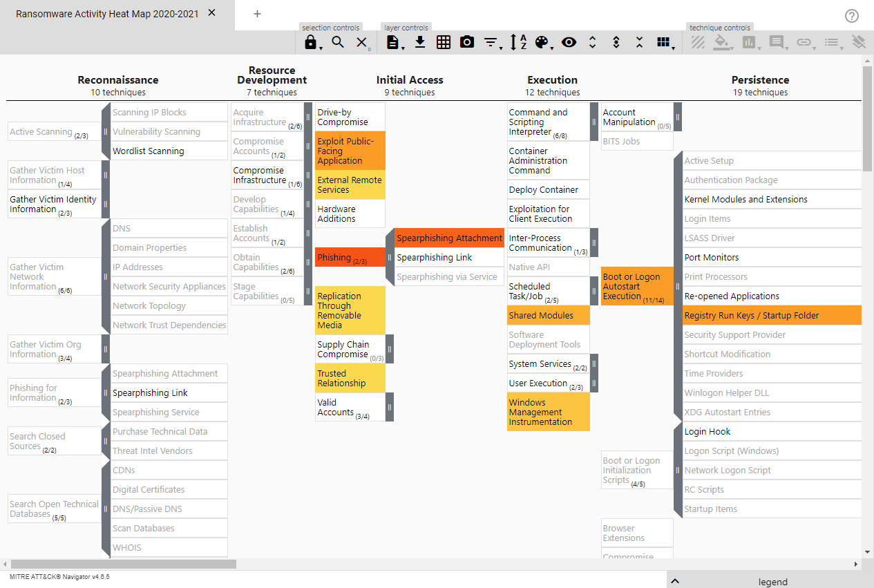The image size is (874, 588).
Task: Toggle show/hide disabled techniques eye icon
Action: pyautogui.click(x=569, y=42)
